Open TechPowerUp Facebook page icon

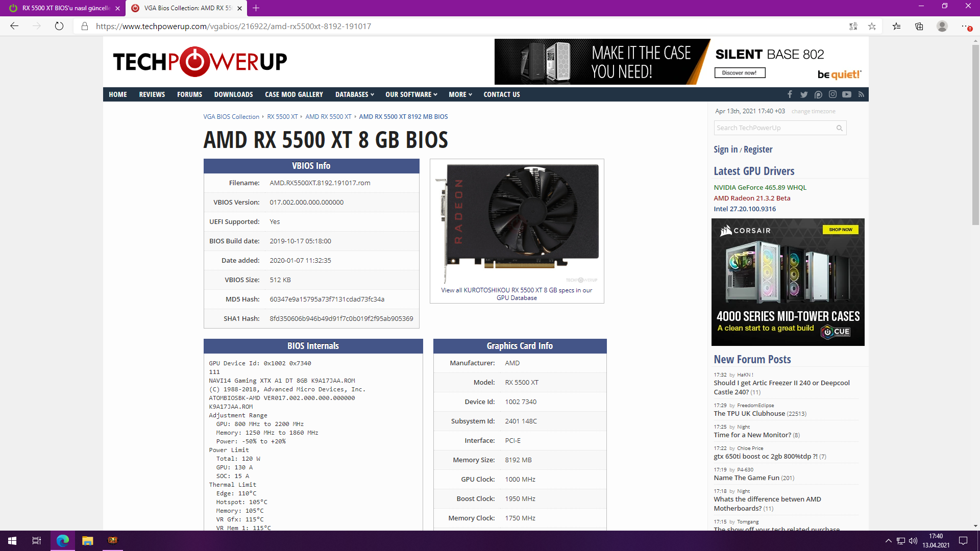[790, 94]
